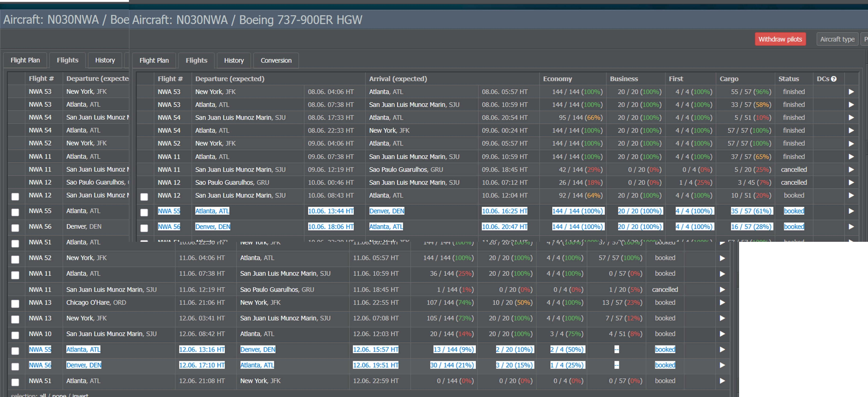This screenshot has width=868, height=397.
Task: Open arrow for NWA 13 from Chicago O'Hare
Action: coord(722,303)
